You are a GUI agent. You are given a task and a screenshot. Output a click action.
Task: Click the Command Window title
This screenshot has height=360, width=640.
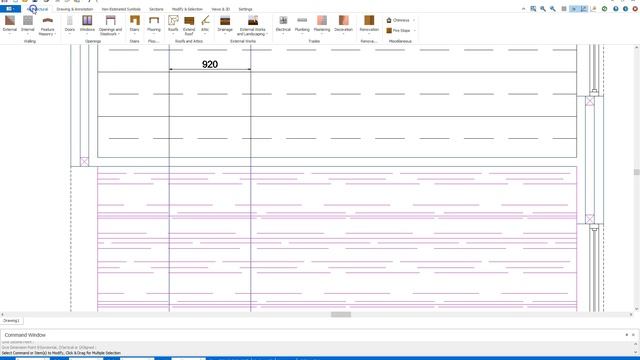pyautogui.click(x=25, y=335)
